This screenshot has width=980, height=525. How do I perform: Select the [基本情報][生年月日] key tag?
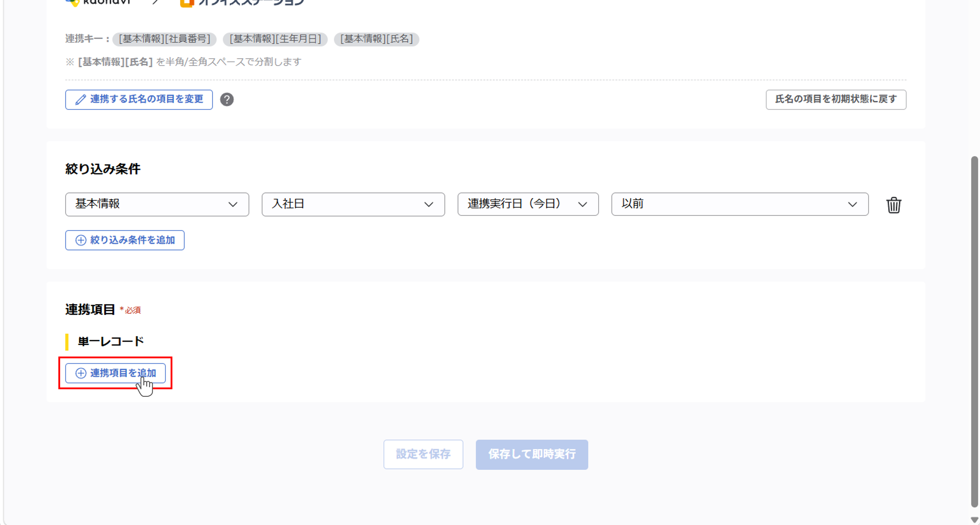[x=276, y=39]
